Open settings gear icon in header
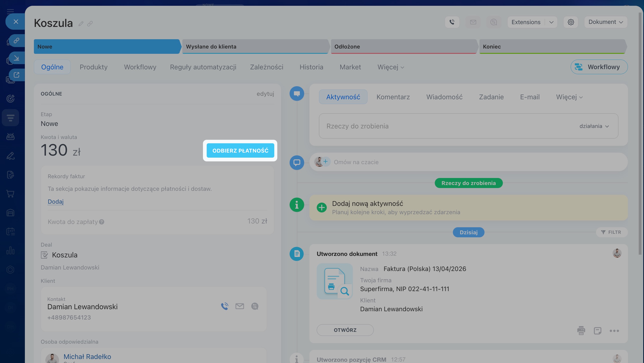The width and height of the screenshot is (644, 363). point(571,22)
